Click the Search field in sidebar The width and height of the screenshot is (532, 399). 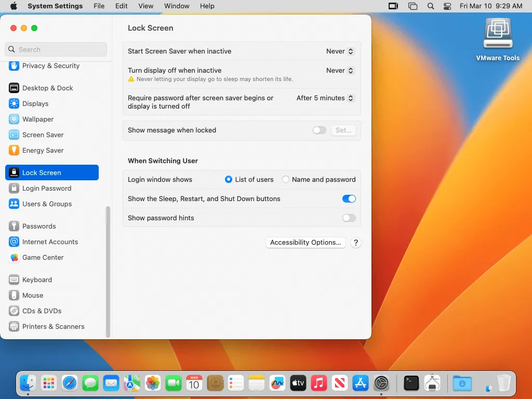click(x=56, y=49)
